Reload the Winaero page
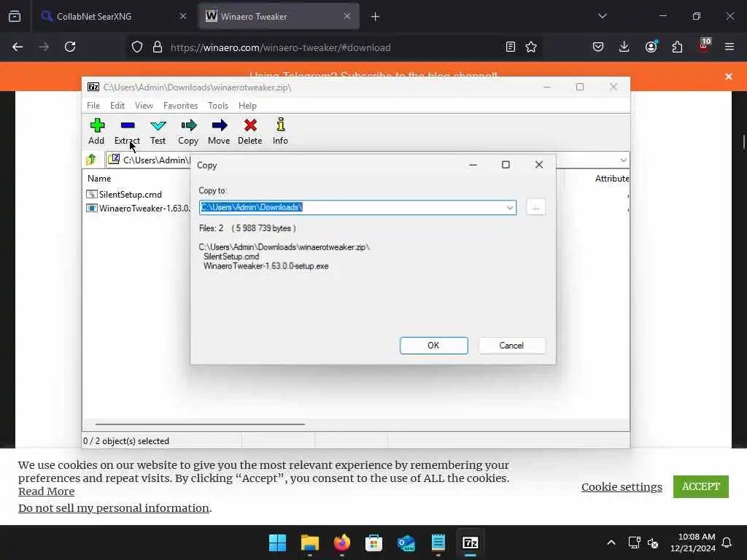Viewport: 747px width, 560px height. point(70,47)
